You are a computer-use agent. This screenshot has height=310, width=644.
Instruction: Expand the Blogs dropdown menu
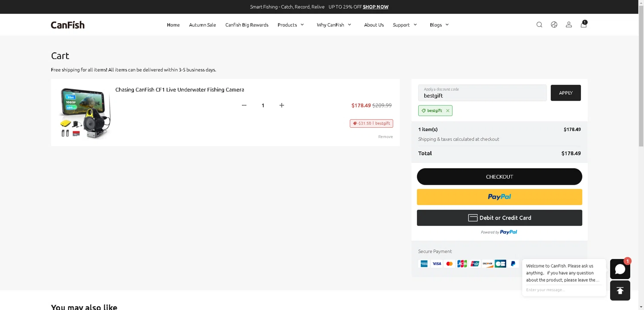439,25
